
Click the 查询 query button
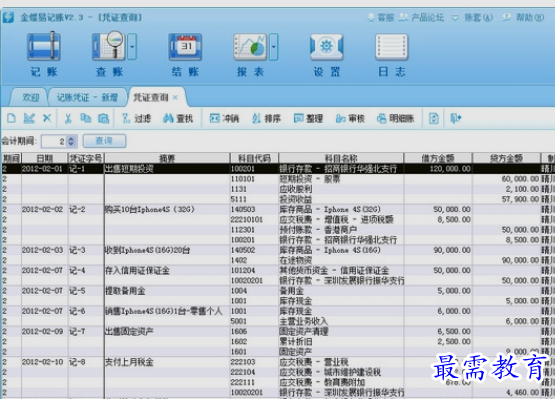tap(104, 141)
